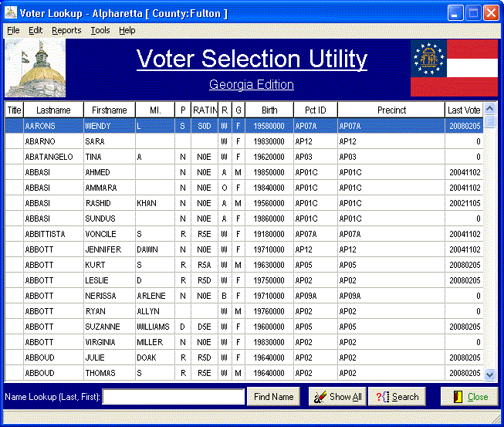Click the Find Name button
The height and width of the screenshot is (427, 504).
pos(273,397)
